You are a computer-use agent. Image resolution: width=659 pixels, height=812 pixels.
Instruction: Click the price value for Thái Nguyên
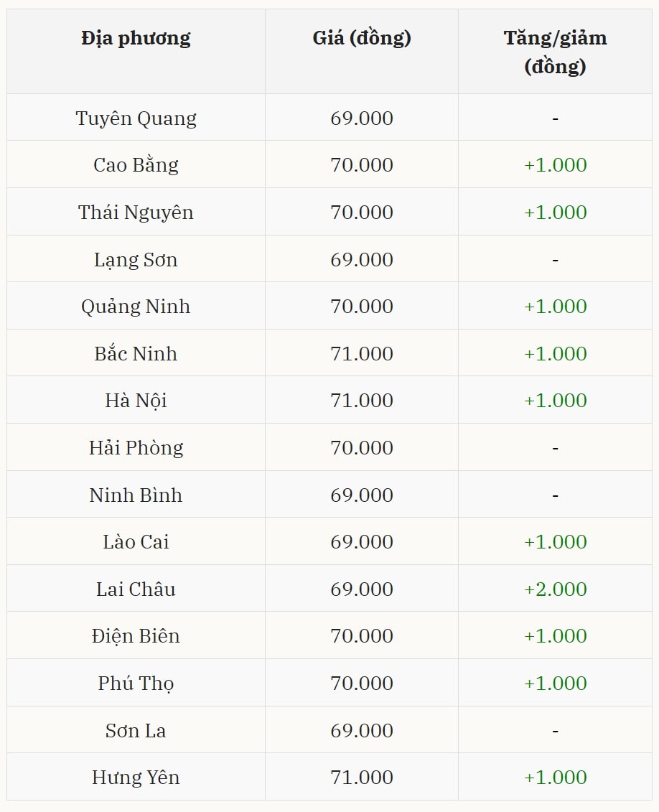(x=362, y=213)
